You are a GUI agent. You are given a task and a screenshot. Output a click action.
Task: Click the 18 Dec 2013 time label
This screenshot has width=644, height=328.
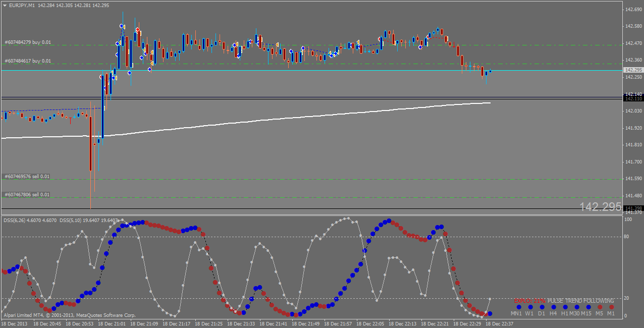[x=14, y=323]
